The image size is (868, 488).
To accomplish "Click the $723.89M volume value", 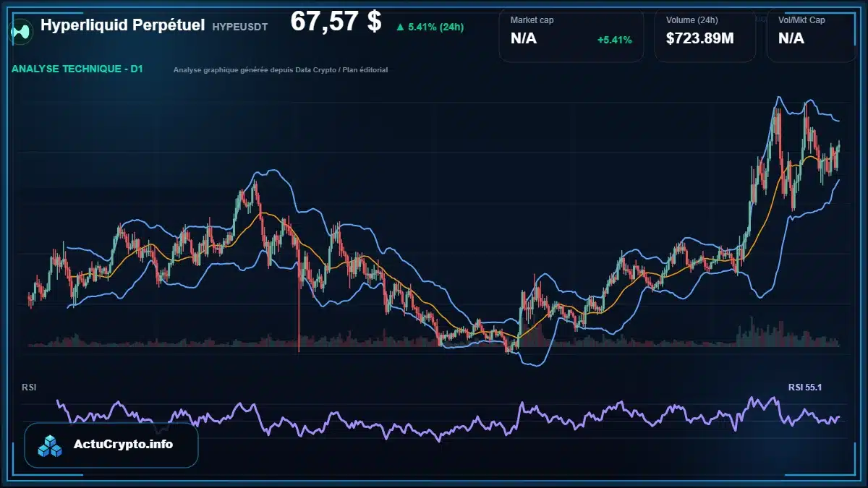I will 699,38.
